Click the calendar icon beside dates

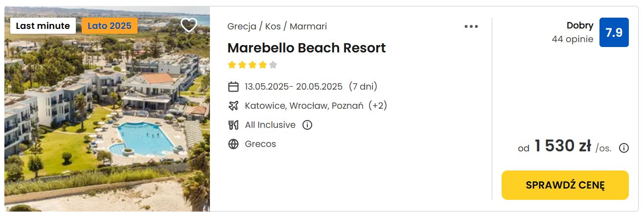point(233,87)
